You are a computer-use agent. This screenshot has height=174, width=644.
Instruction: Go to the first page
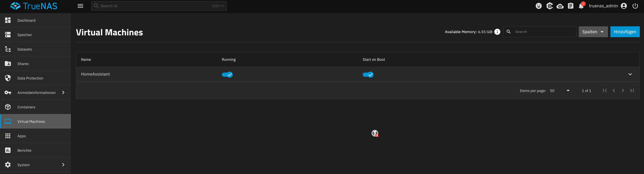pos(605,90)
